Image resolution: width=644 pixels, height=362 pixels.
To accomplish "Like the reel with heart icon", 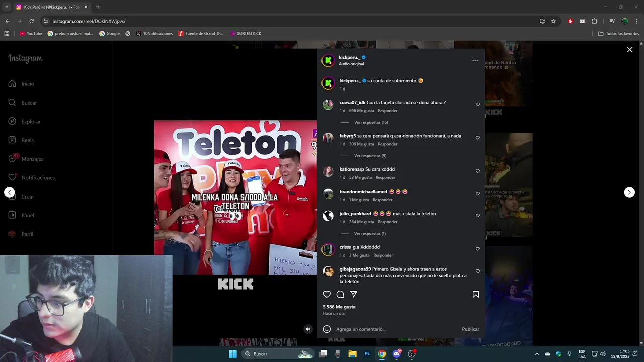I will [x=327, y=294].
